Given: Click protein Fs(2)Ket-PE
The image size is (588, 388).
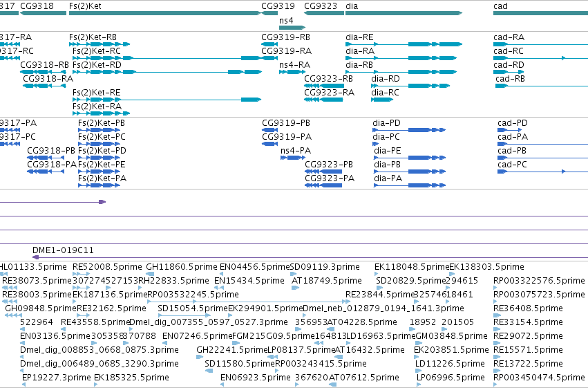Looking at the screenshot, I should coord(102,165).
